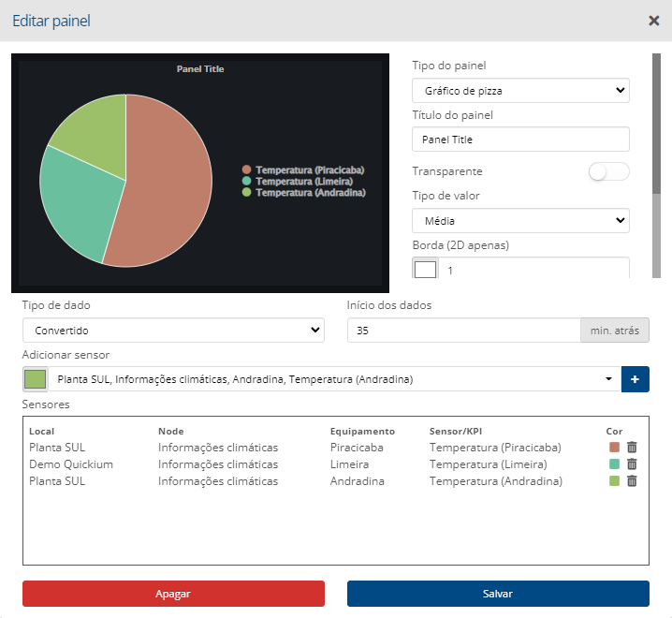672x618 pixels.
Task: Click trash icon for Temperatura (Limeira)
Action: [632, 464]
